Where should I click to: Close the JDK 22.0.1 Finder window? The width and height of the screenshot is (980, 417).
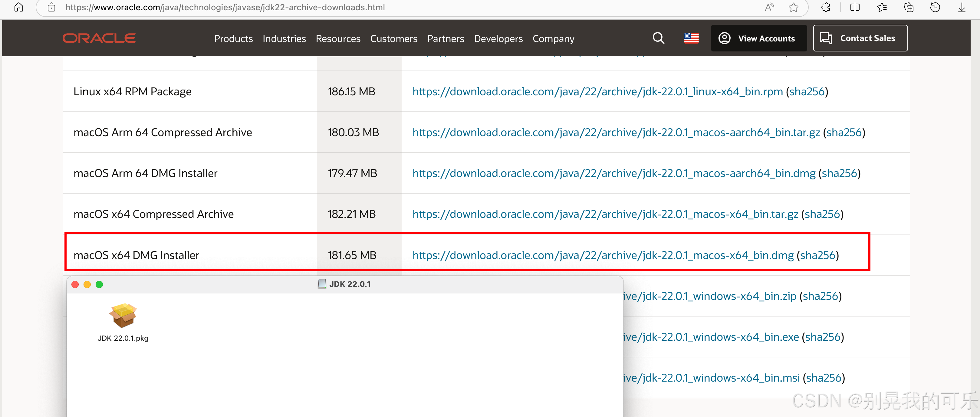click(x=75, y=284)
